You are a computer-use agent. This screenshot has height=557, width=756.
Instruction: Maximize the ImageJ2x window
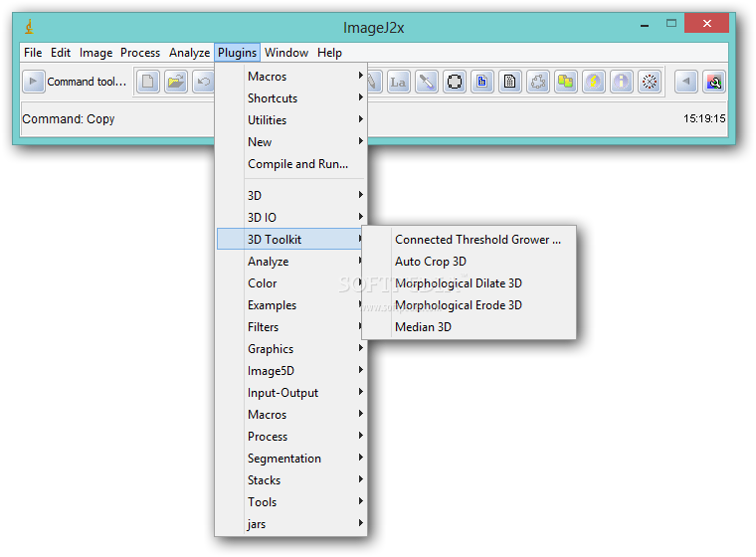click(671, 23)
